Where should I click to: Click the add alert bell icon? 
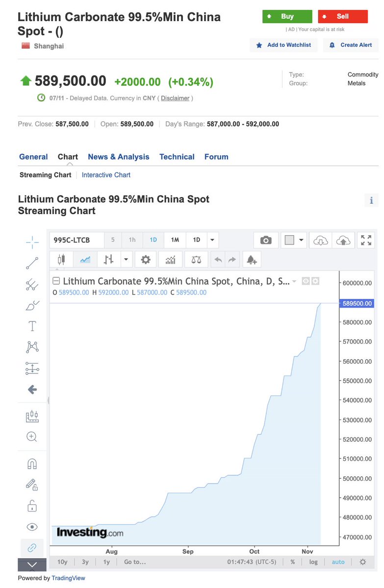(x=252, y=260)
